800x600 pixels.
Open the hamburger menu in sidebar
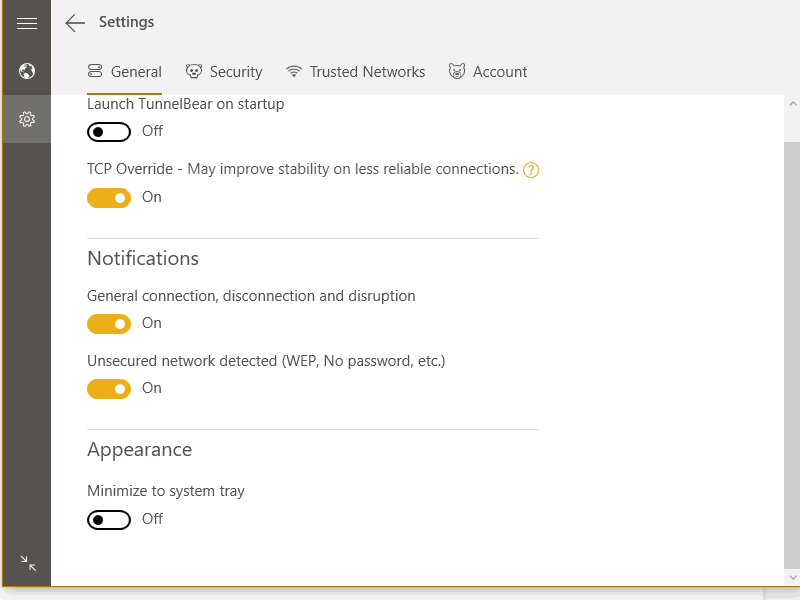[x=27, y=23]
